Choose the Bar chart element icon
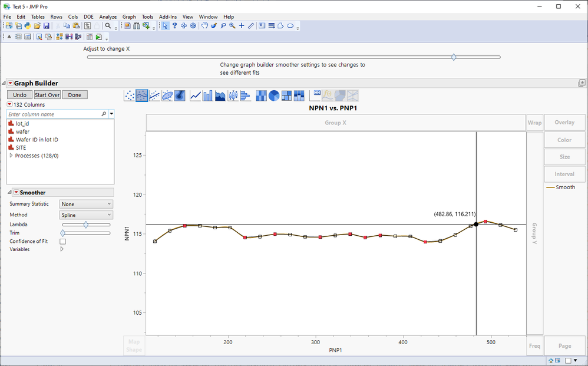588x366 pixels. pyautogui.click(x=207, y=95)
